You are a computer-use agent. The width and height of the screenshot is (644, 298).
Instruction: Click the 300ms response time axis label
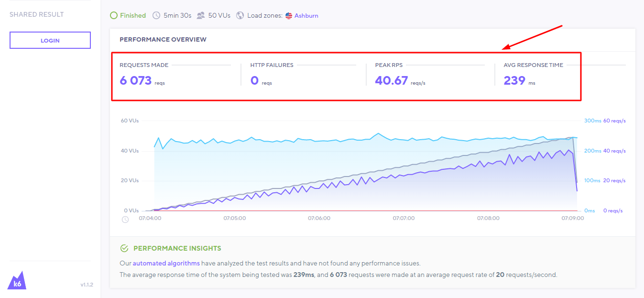click(592, 121)
